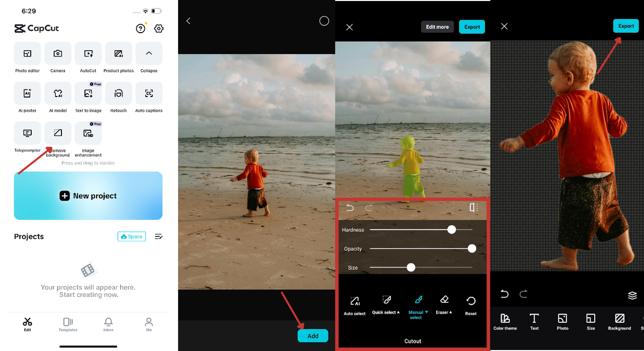The width and height of the screenshot is (644, 351).
Task: Tap the Edit more button
Action: pos(437,27)
